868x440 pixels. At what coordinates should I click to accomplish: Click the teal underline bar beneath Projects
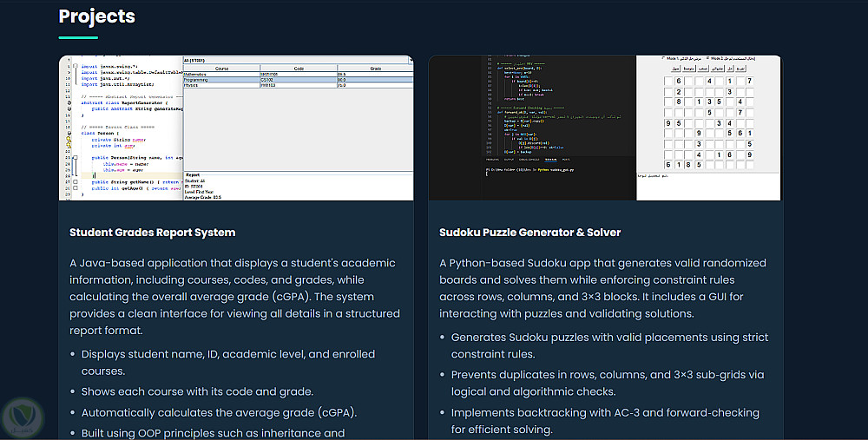point(84,37)
